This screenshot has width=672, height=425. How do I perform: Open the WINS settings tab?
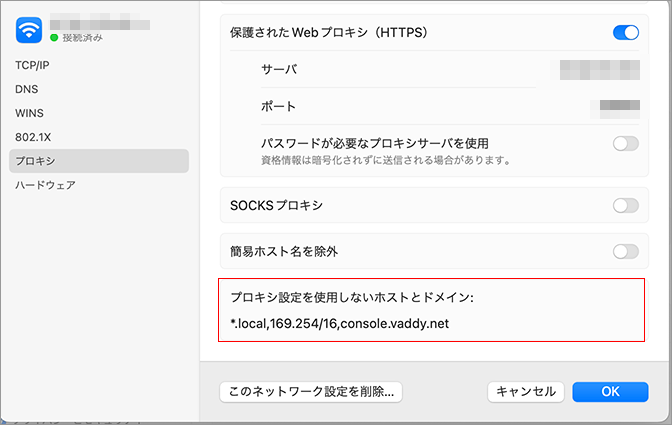[29, 113]
